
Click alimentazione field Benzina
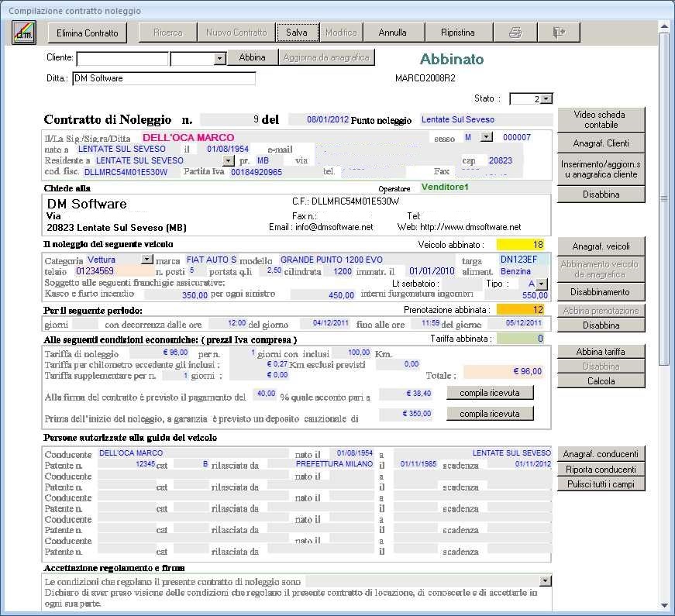point(515,271)
